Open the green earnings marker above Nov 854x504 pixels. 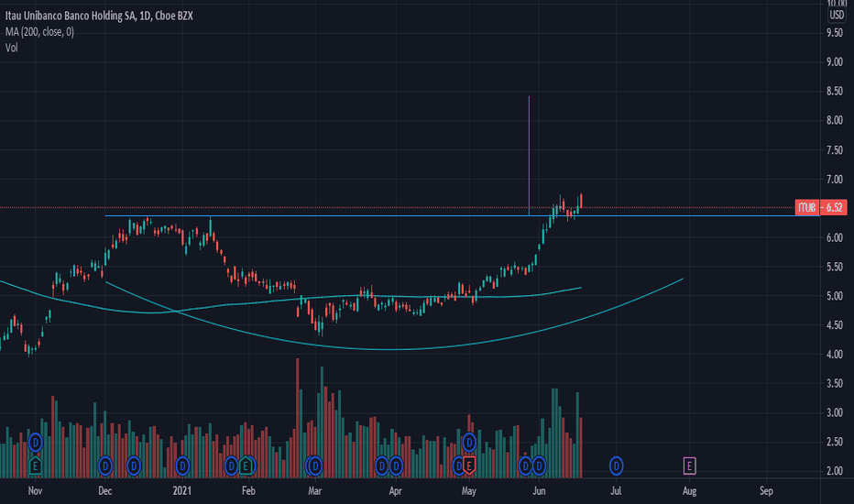point(36,466)
